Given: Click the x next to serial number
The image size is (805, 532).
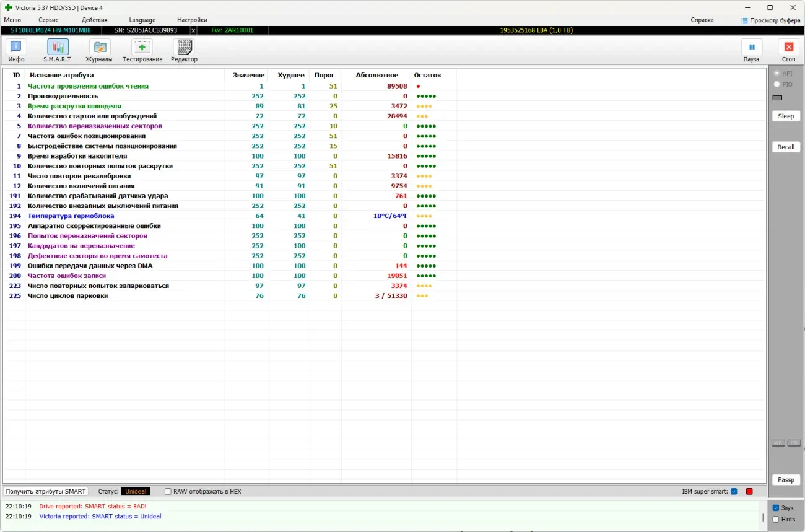Looking at the screenshot, I should click(x=193, y=30).
